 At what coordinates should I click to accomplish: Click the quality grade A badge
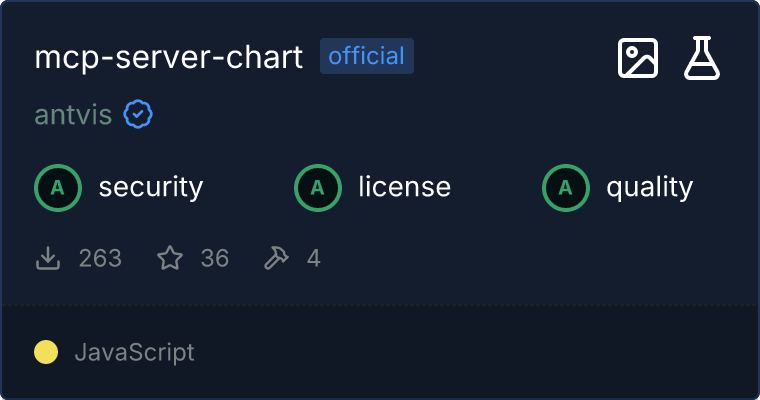[566, 187]
